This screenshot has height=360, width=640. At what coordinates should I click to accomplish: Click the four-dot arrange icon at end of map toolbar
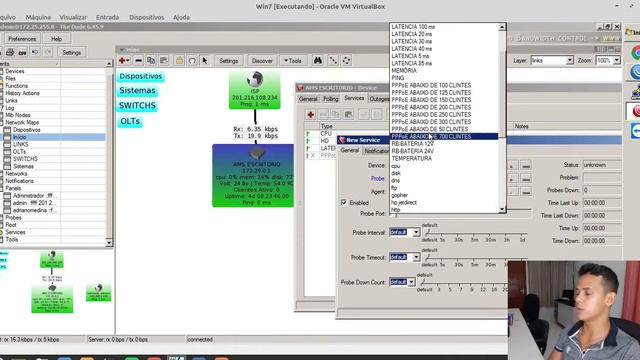pyautogui.click(x=346, y=60)
